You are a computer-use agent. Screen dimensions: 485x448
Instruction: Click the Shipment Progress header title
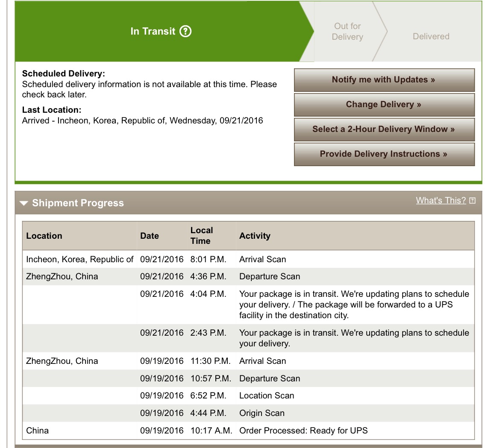78,203
